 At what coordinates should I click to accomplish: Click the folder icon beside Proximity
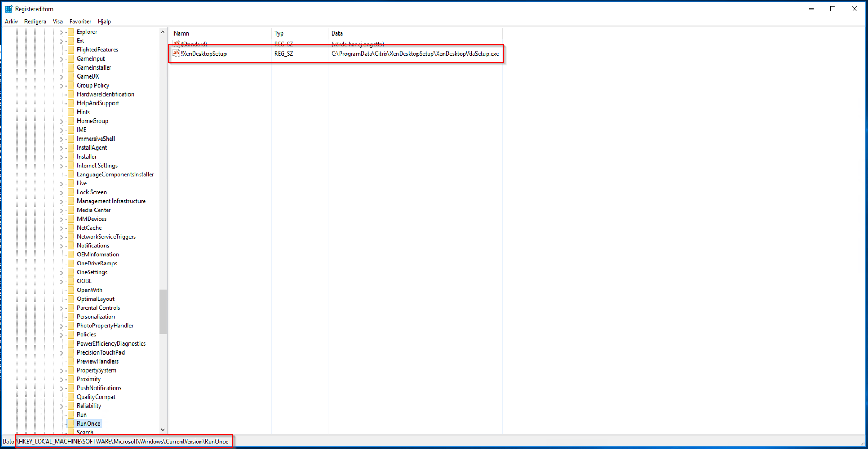pos(71,379)
